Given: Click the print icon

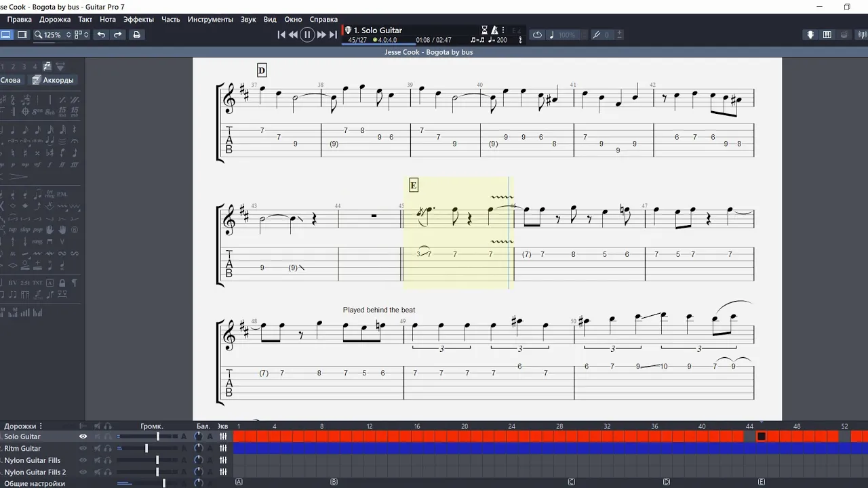Looking at the screenshot, I should [136, 35].
